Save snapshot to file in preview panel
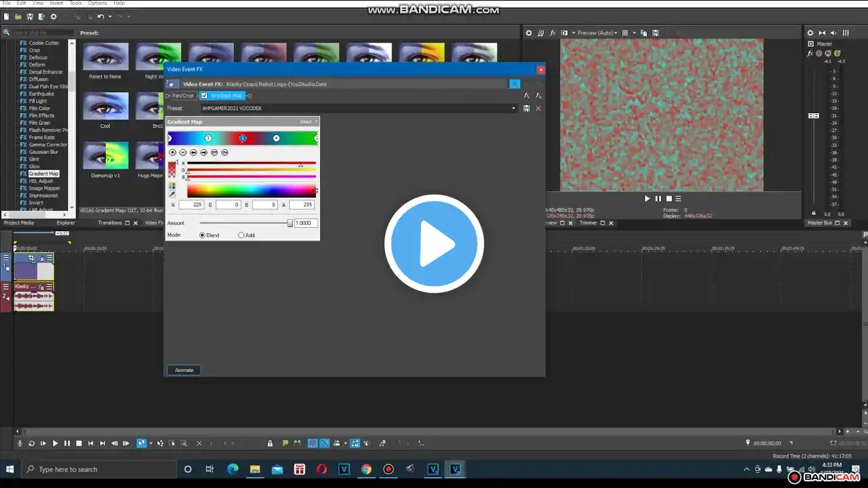The width and height of the screenshot is (868, 488). click(x=655, y=33)
